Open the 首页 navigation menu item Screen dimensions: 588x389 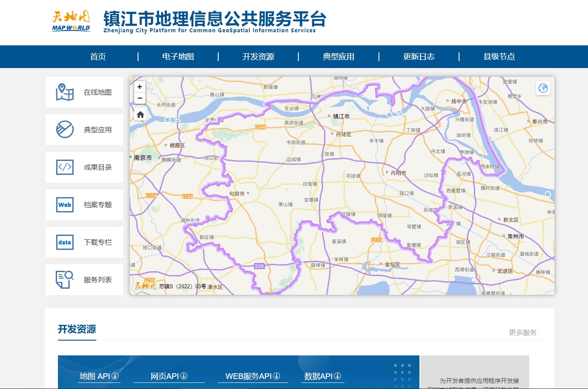click(x=98, y=57)
